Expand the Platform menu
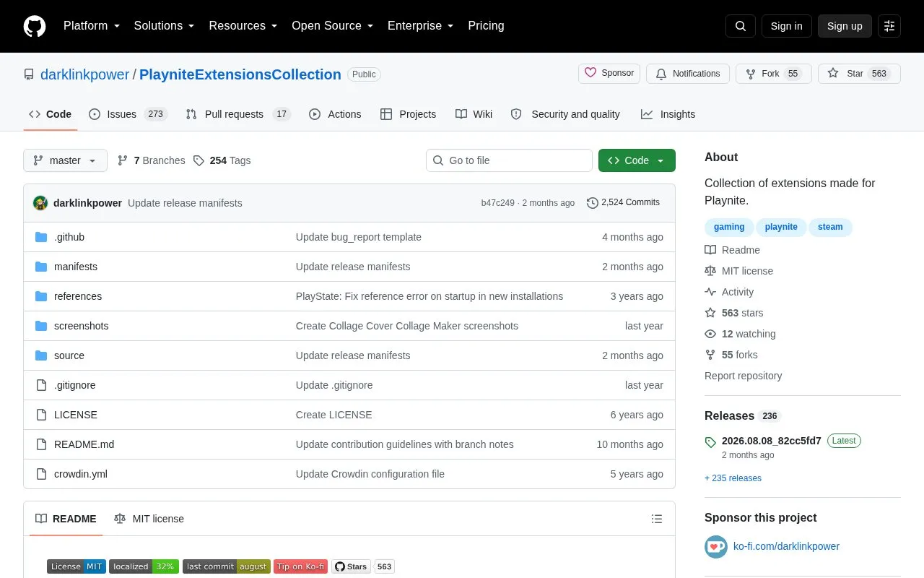This screenshot has width=924, height=578. tap(92, 26)
